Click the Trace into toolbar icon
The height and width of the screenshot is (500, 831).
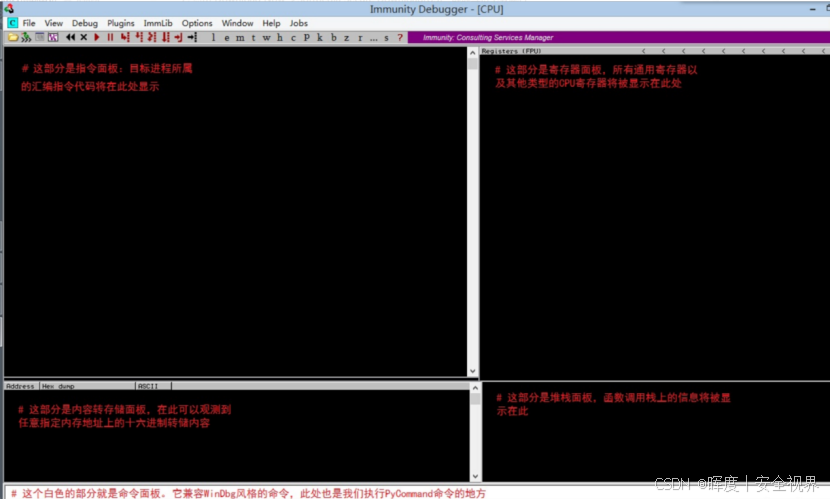click(x=152, y=37)
